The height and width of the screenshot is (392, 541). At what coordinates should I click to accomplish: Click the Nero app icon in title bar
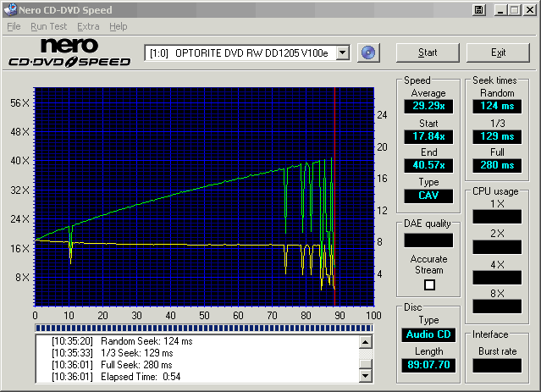(9, 10)
